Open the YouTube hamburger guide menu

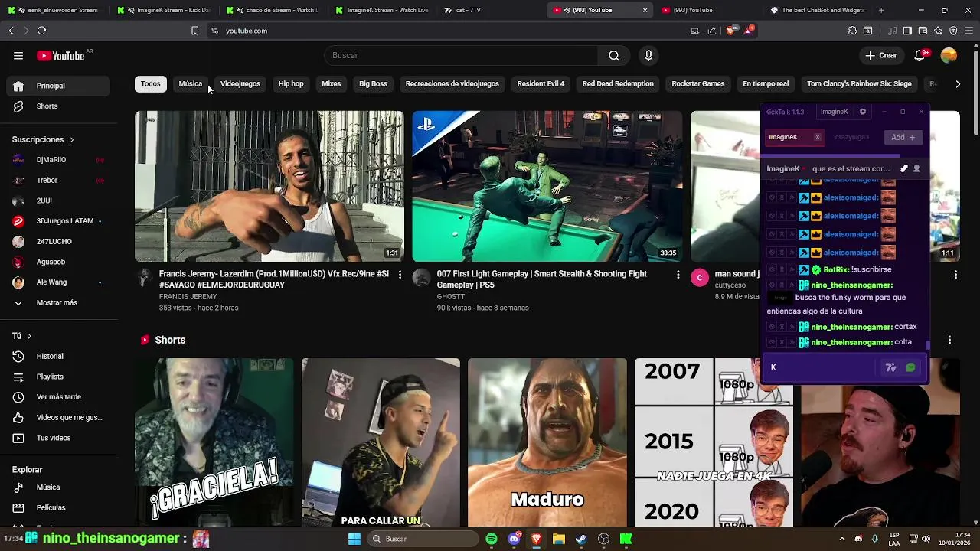(18, 55)
